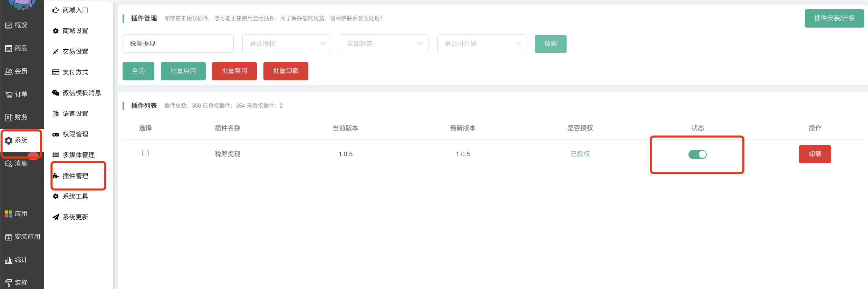Click the 插件安装/升级 button
This screenshot has width=868, height=289.
(834, 18)
